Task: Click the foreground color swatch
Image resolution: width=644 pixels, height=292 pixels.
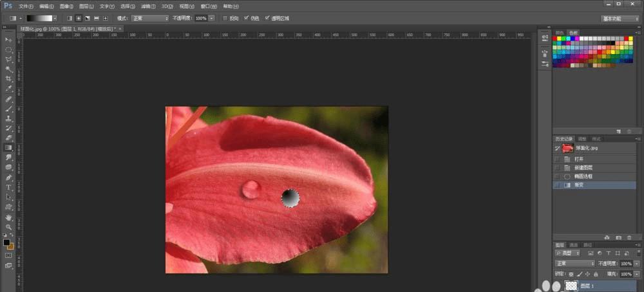Action: click(x=6, y=242)
